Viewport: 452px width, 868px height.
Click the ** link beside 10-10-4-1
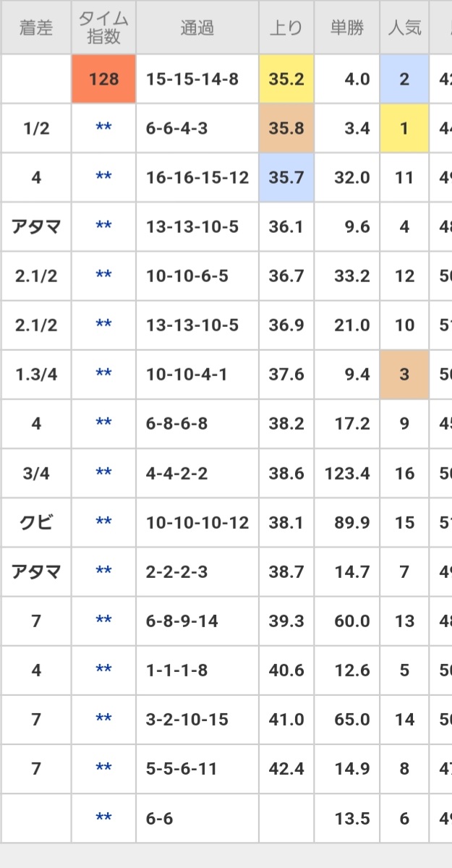pos(103,374)
